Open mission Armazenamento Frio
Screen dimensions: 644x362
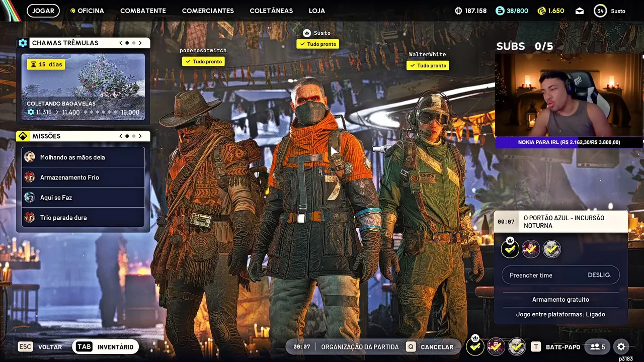coord(83,177)
